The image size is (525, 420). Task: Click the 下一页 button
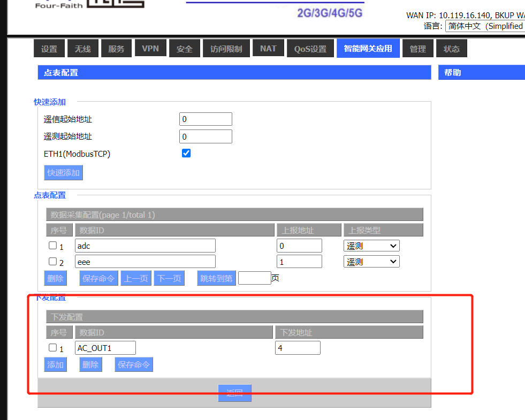(x=169, y=278)
